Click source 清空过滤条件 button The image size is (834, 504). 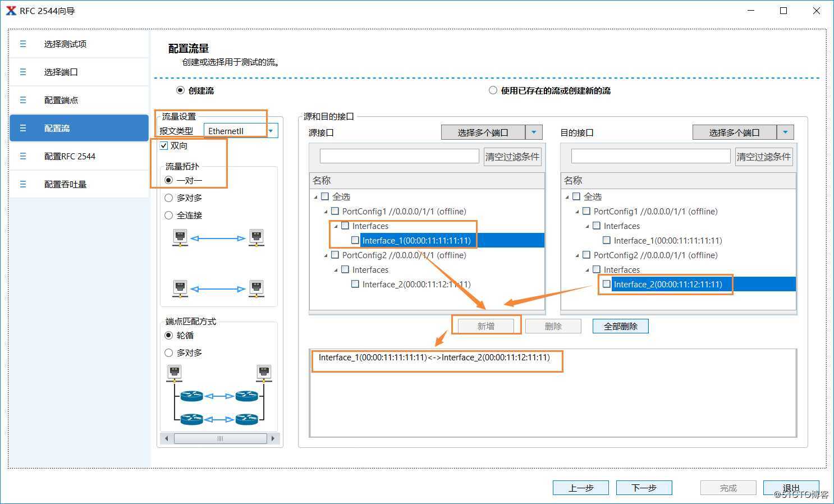(512, 157)
